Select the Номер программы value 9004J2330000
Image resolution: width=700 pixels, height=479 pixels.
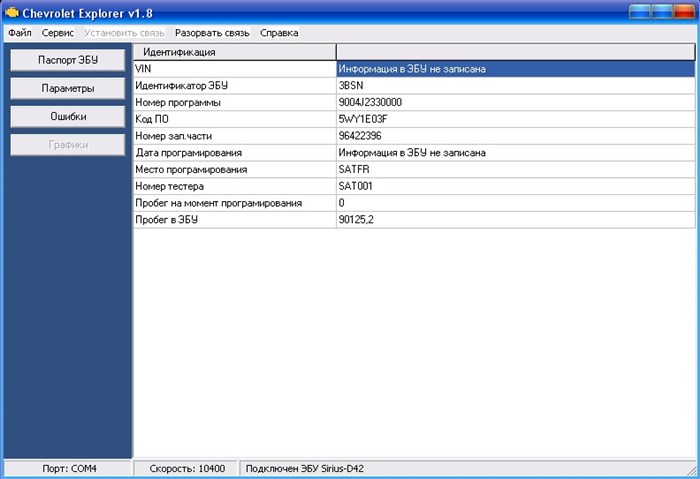370,102
